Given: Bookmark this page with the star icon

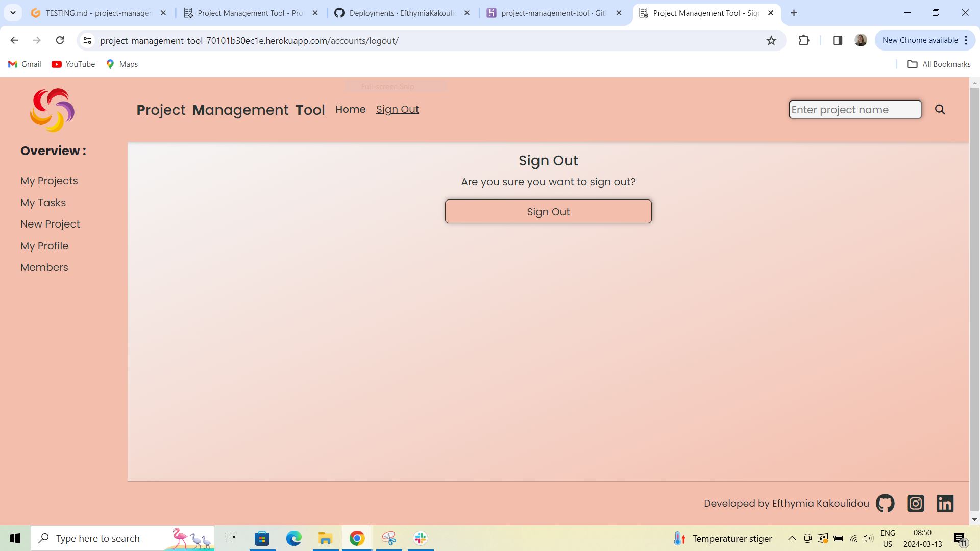Looking at the screenshot, I should (x=771, y=40).
